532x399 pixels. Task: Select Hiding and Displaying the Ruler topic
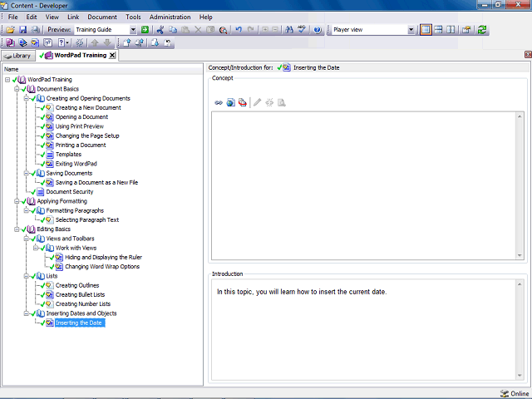(x=103, y=257)
